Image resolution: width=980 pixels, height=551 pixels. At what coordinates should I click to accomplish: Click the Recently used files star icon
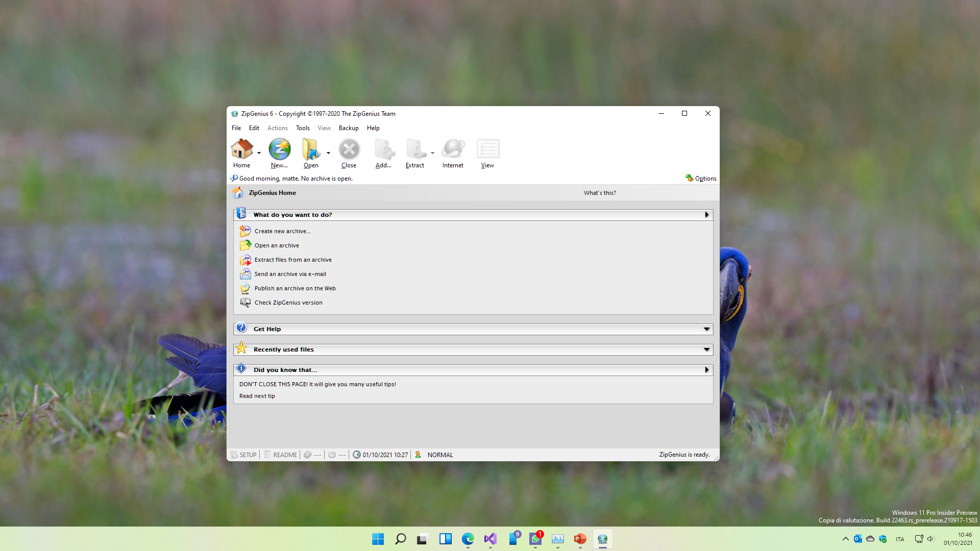tap(241, 348)
